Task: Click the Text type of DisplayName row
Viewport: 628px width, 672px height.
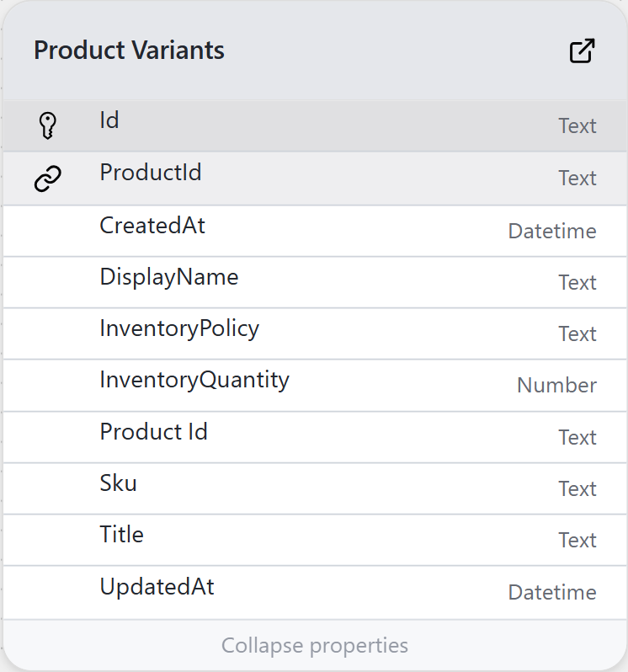Action: pos(577,283)
